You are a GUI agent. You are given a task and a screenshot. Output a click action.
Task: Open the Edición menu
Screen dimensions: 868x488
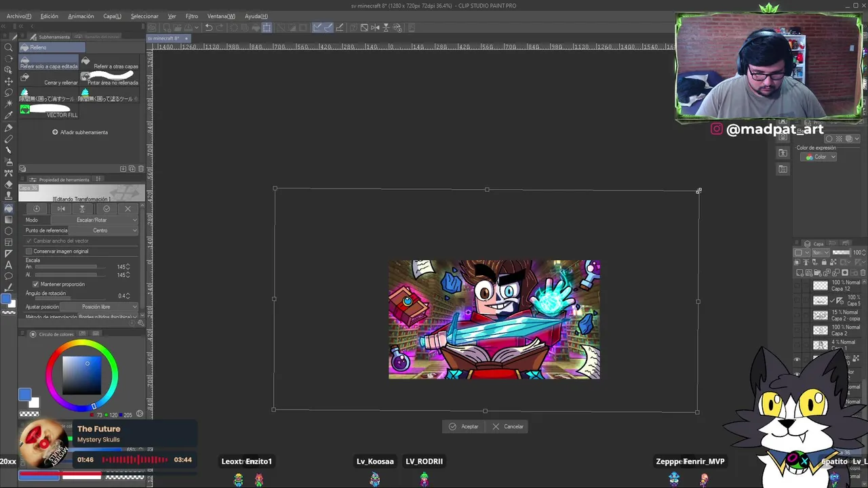click(x=49, y=16)
